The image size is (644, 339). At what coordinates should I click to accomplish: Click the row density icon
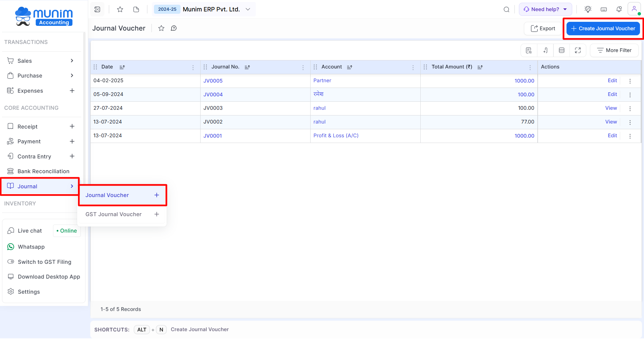point(561,50)
